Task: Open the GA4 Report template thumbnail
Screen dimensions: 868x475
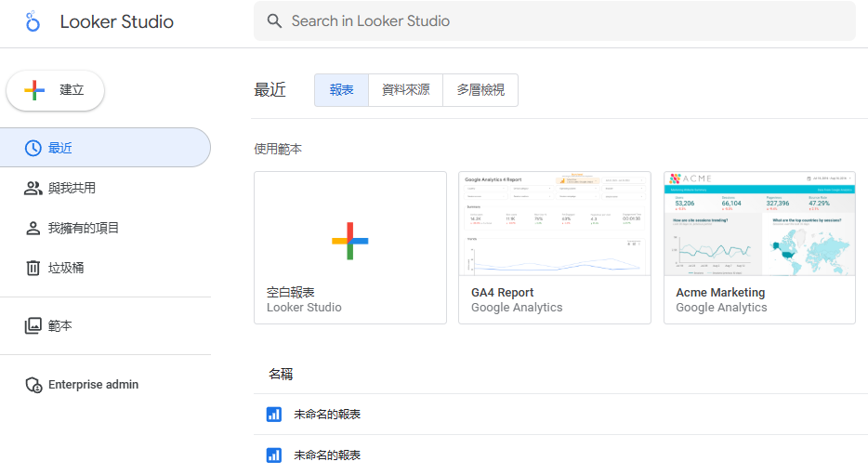Action: pyautogui.click(x=555, y=224)
